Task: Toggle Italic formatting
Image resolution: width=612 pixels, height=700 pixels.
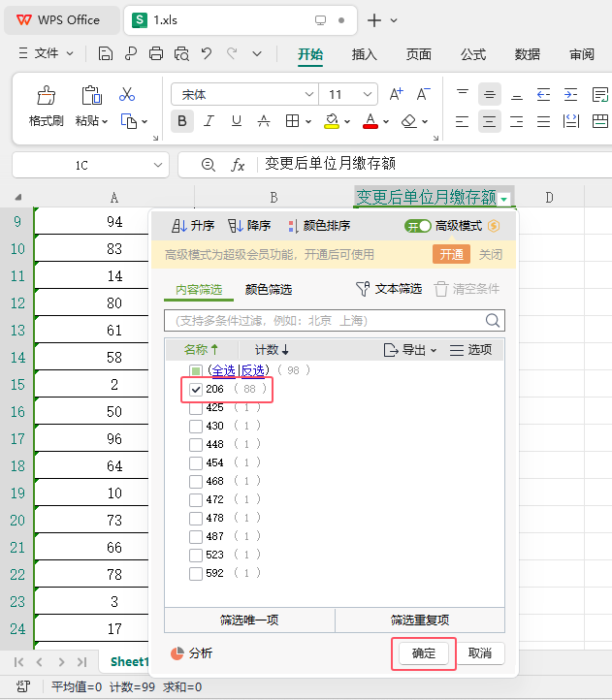Action: (x=209, y=121)
